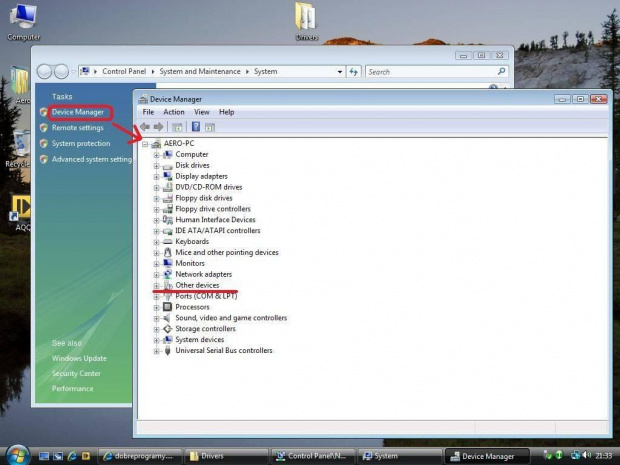The height and width of the screenshot is (465, 620).
Task: Click the taskbar clock showing 21:33
Action: (x=603, y=456)
